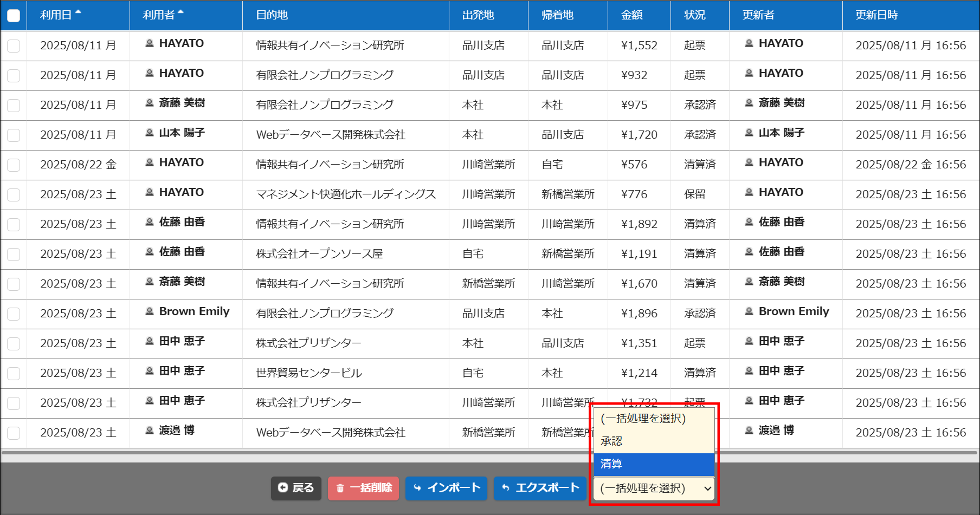Check the ¥1,552 HAYATO row checkbox
The height and width of the screenshot is (515, 980).
pos(14,46)
